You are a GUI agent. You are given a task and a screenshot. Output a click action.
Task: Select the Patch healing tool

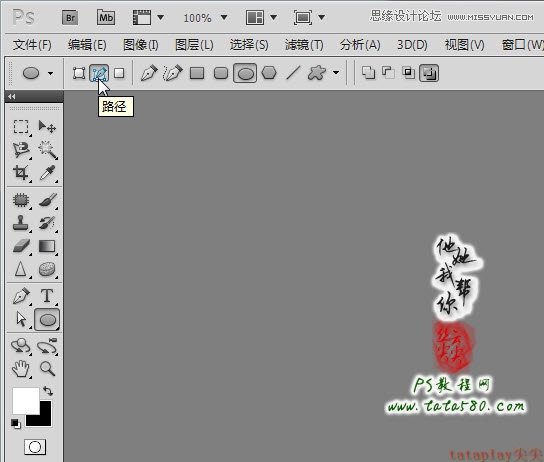click(21, 200)
